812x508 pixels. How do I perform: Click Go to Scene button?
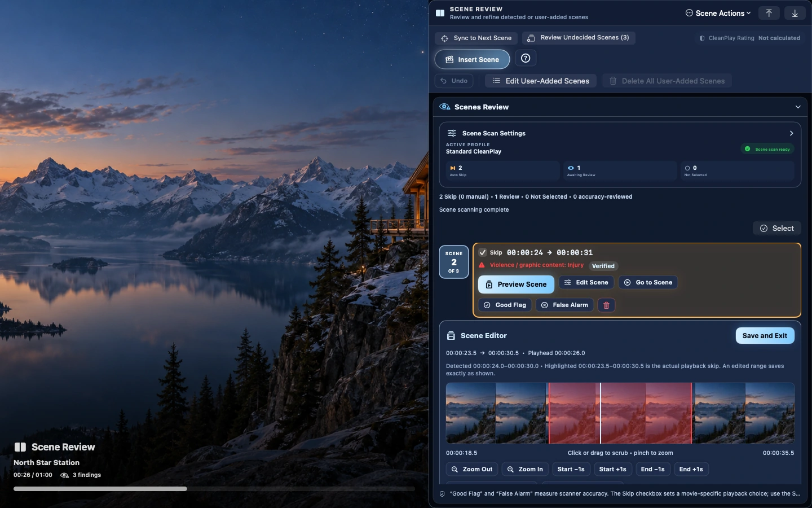click(x=648, y=282)
